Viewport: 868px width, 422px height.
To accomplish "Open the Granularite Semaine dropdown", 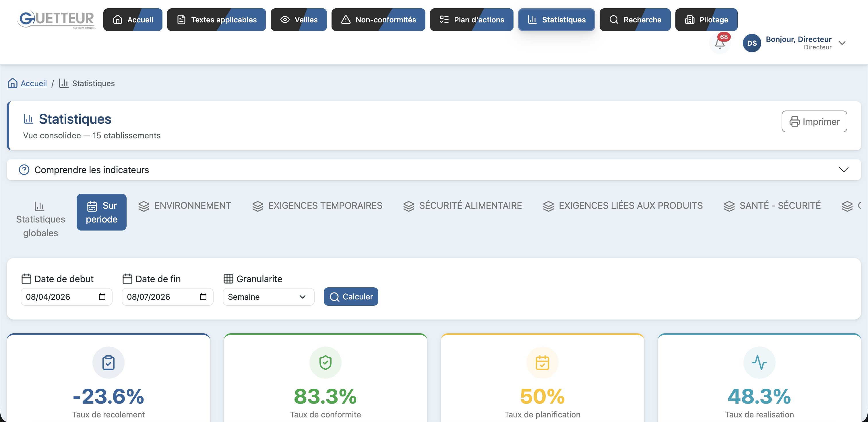I will pyautogui.click(x=269, y=297).
